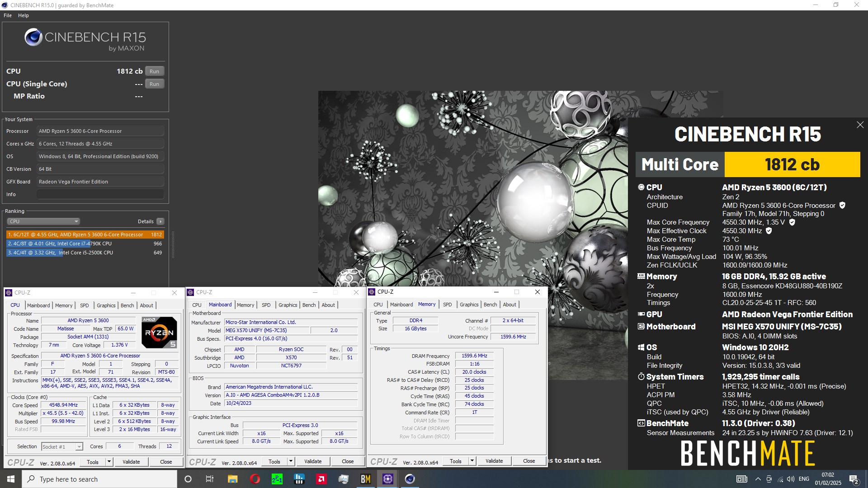This screenshot has width=868, height=488.
Task: Close the BenchMate result overlay panel
Action: coord(860,125)
